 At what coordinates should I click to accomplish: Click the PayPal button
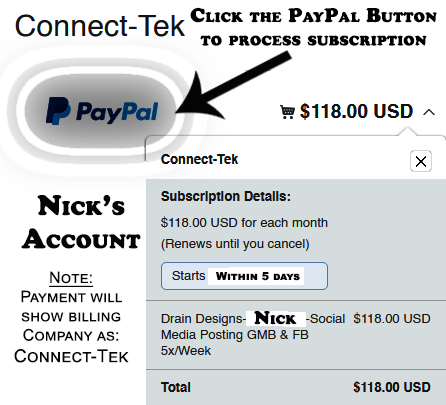pyautogui.click(x=100, y=111)
